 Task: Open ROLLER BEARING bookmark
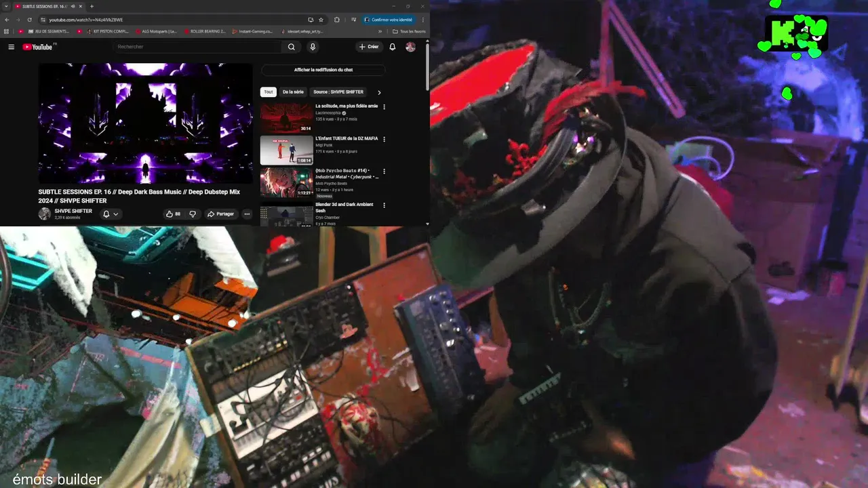coord(205,31)
